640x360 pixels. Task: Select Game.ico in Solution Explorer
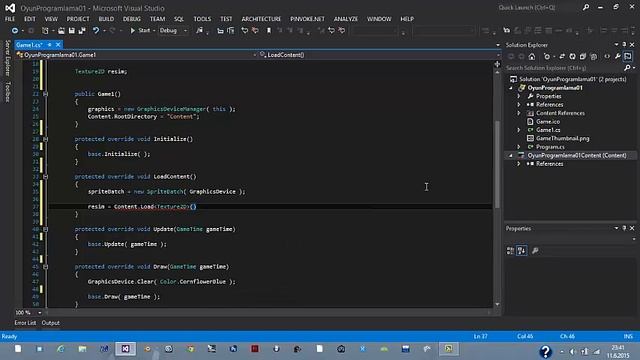[x=548, y=122]
